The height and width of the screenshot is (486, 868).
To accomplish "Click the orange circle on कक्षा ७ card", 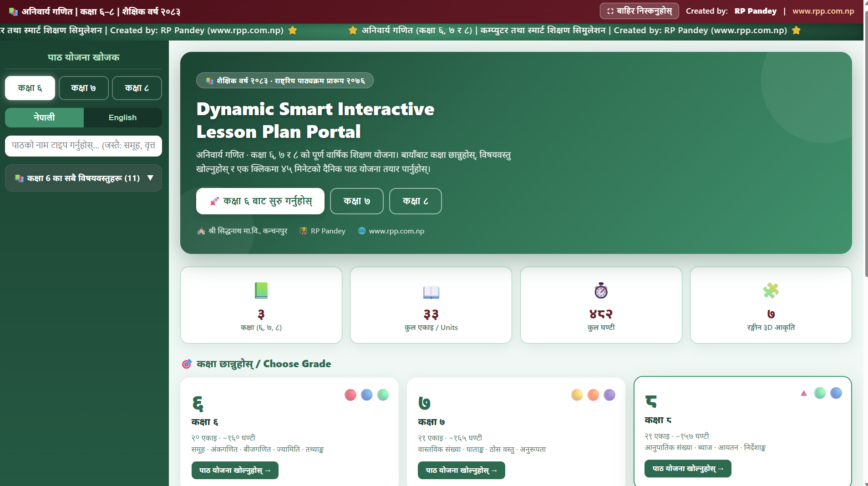I will click(x=594, y=395).
